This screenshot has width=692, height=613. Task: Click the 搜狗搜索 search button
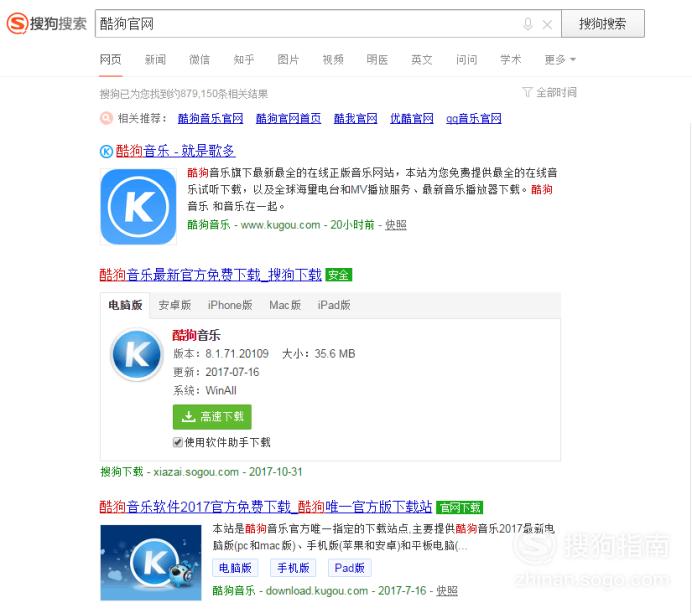click(x=602, y=24)
